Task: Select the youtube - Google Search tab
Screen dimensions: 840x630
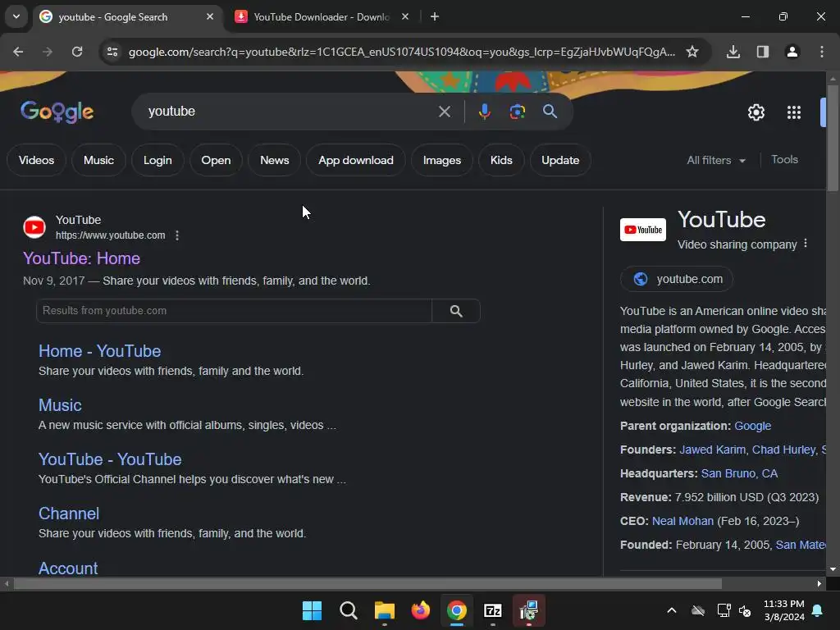Action: [113, 16]
